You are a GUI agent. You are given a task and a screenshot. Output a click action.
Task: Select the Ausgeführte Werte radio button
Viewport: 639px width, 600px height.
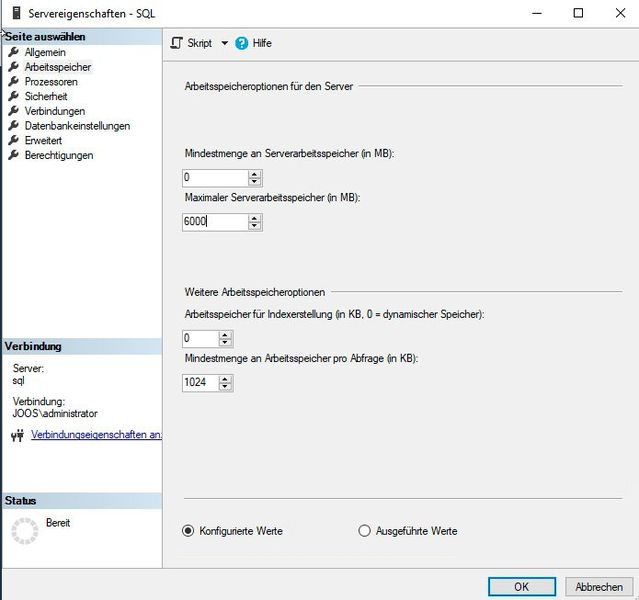tap(364, 531)
